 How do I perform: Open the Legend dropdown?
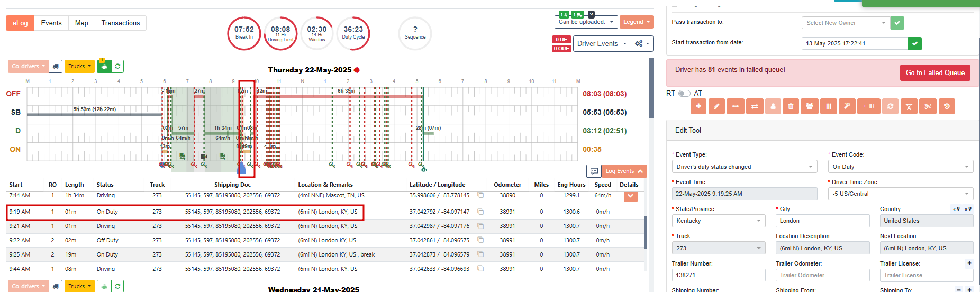(637, 22)
